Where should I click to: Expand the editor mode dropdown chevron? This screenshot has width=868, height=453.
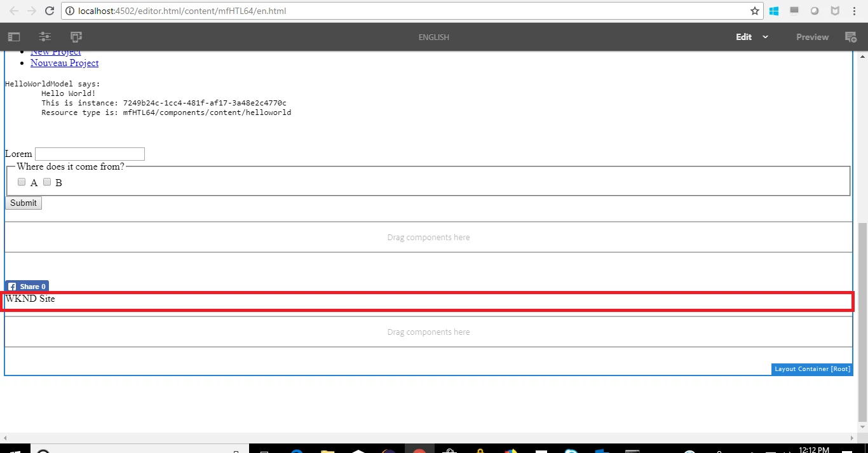point(766,37)
